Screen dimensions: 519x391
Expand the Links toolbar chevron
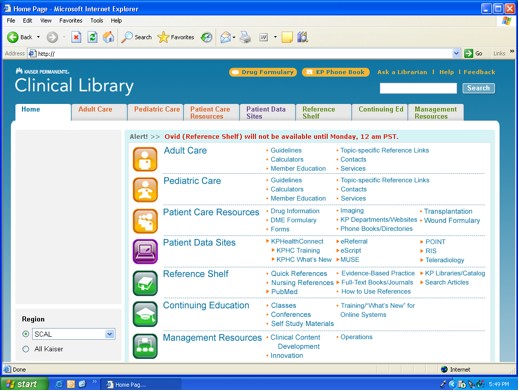coord(512,51)
